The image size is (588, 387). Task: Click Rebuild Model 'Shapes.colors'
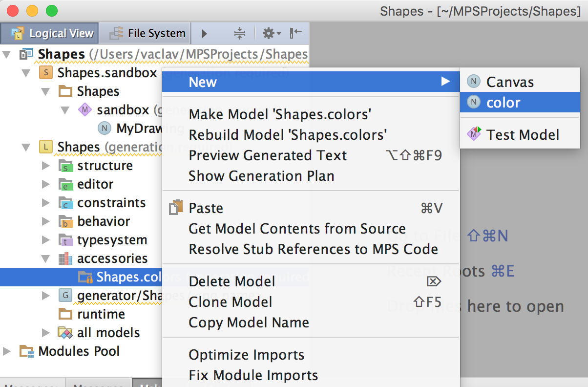tap(288, 134)
